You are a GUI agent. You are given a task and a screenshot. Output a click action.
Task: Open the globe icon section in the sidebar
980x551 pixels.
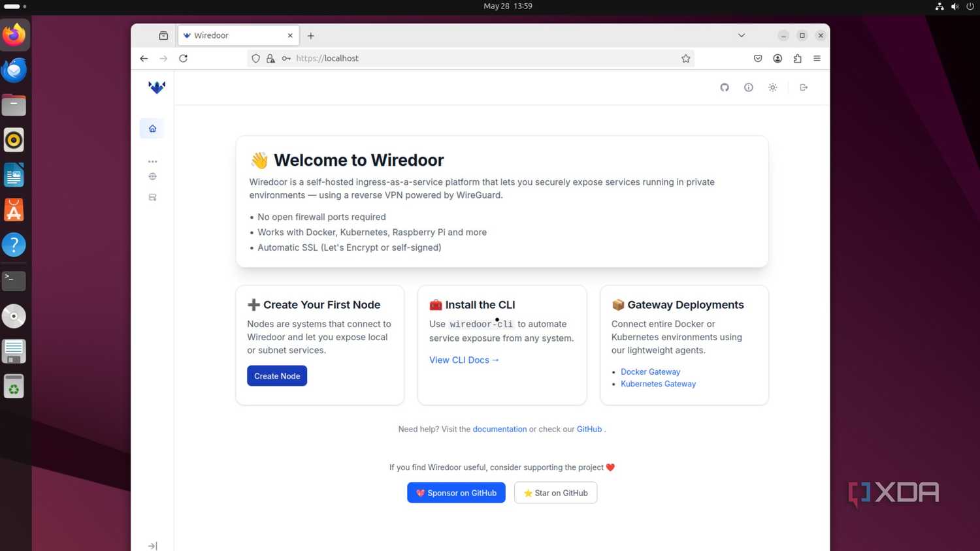(x=152, y=176)
